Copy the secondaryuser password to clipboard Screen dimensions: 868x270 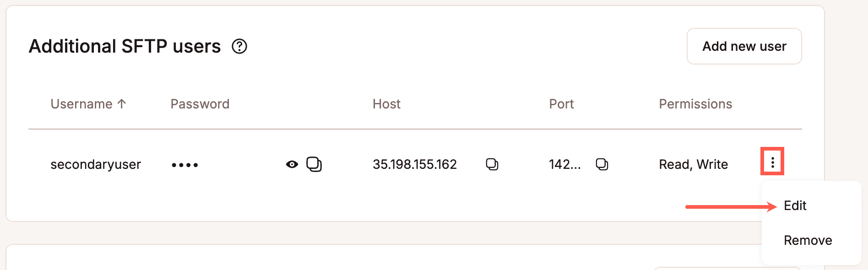pyautogui.click(x=314, y=164)
